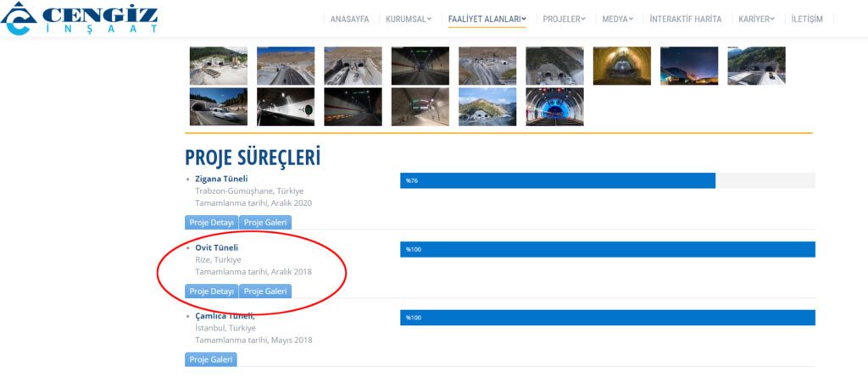This screenshot has width=868, height=377.
Task: Click Proje Detayı button for Ovit Tüneli
Action: point(211,291)
